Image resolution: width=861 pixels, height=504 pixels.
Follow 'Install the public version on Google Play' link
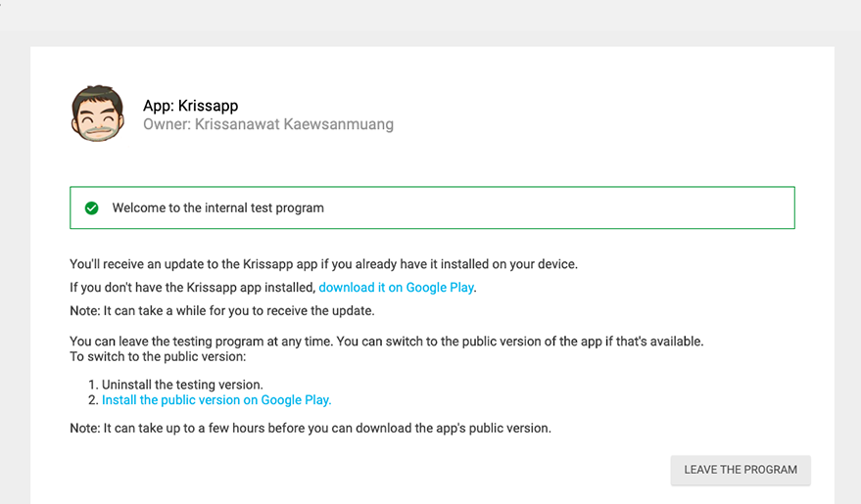(216, 400)
